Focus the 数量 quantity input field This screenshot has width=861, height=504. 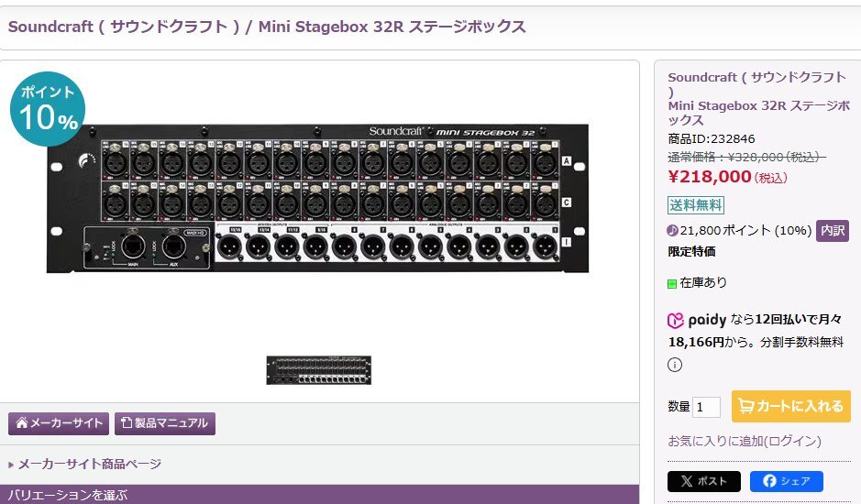[x=706, y=407]
